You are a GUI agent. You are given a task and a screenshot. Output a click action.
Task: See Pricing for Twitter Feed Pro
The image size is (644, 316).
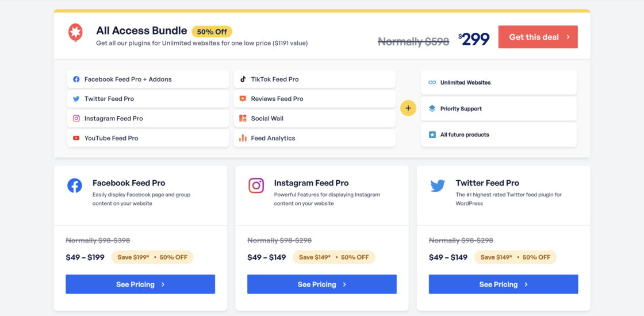click(x=503, y=284)
